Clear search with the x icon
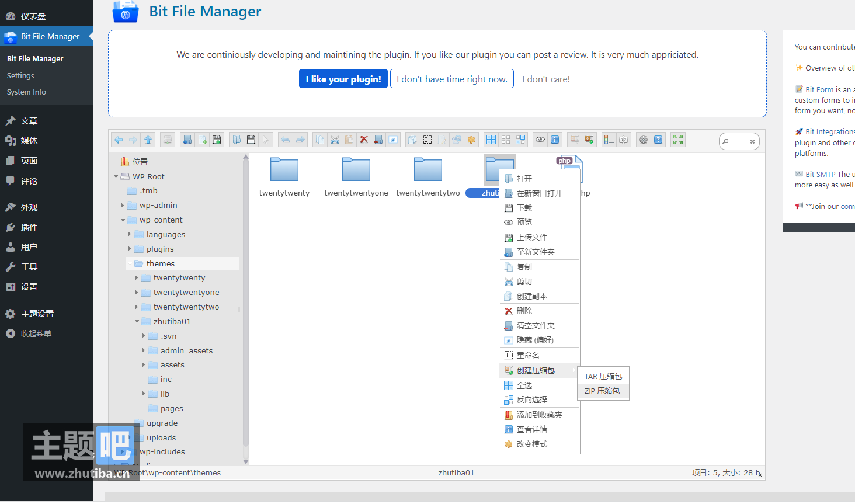 point(752,141)
